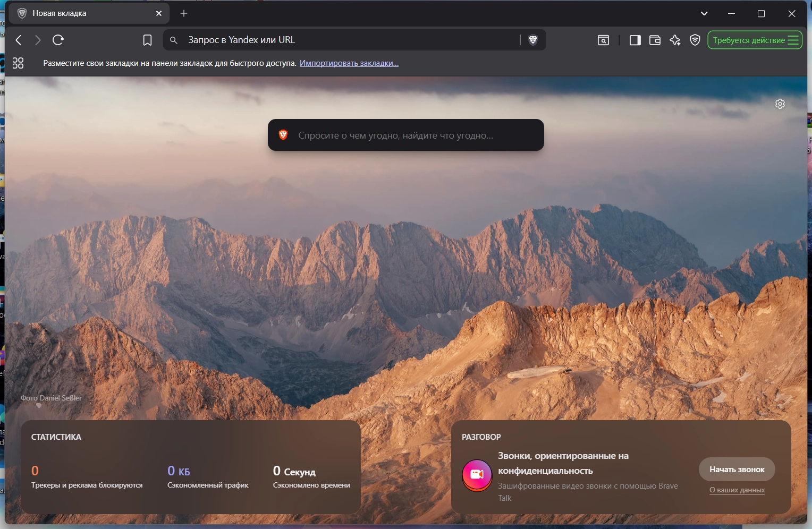Click the "0 Секунд" saved time value
Image resolution: width=812 pixels, height=529 pixels.
coord(294,471)
